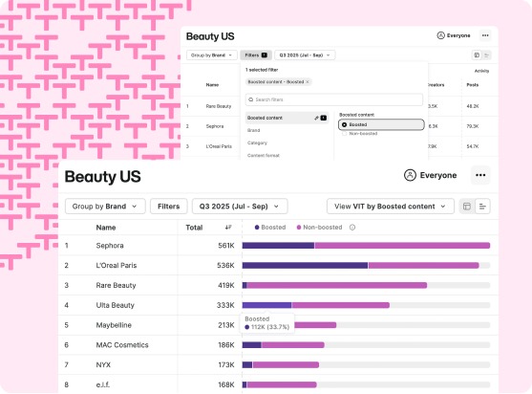Click MAC Cosmetics boosted bar segment
Viewport: 532px width, 394px height.
tap(251, 345)
